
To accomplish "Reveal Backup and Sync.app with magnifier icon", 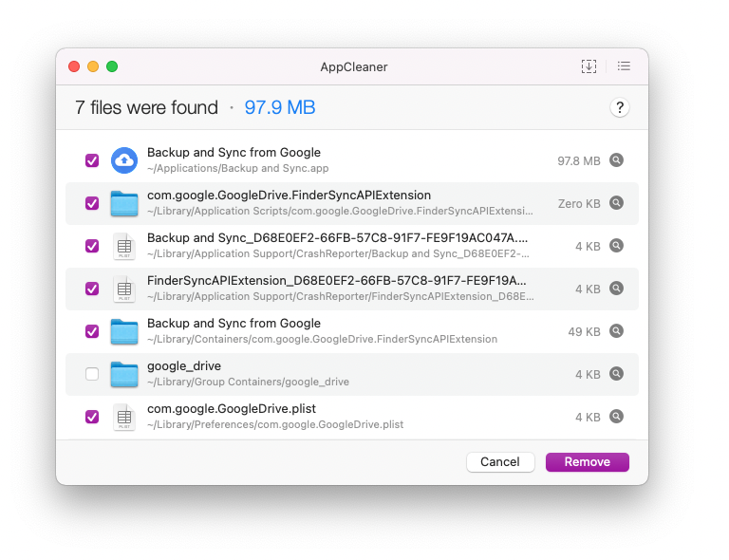I will point(616,160).
